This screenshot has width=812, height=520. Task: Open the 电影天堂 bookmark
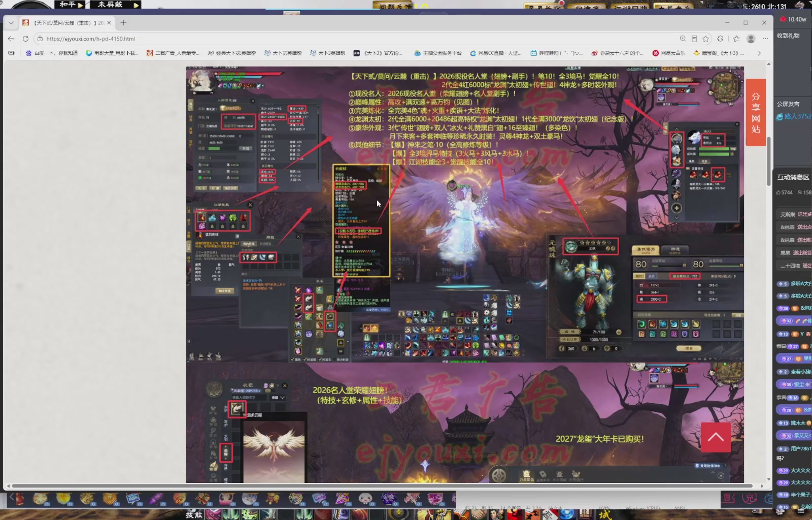pyautogui.click(x=112, y=53)
